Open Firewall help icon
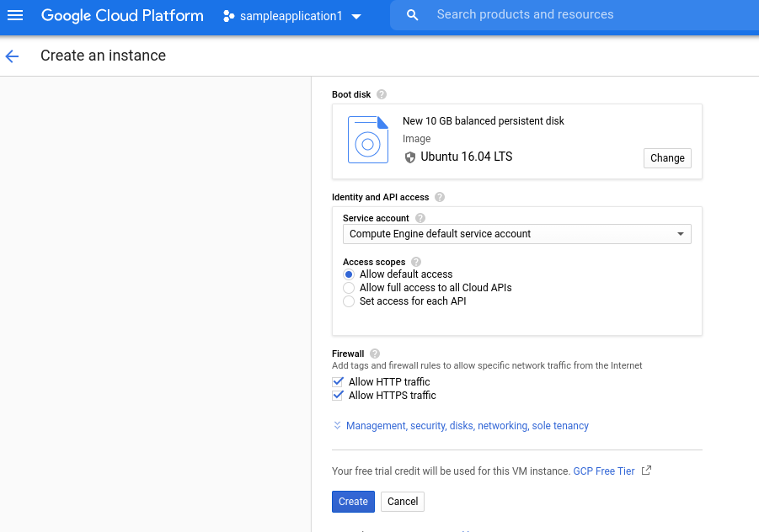The image size is (759, 532). tap(375, 354)
